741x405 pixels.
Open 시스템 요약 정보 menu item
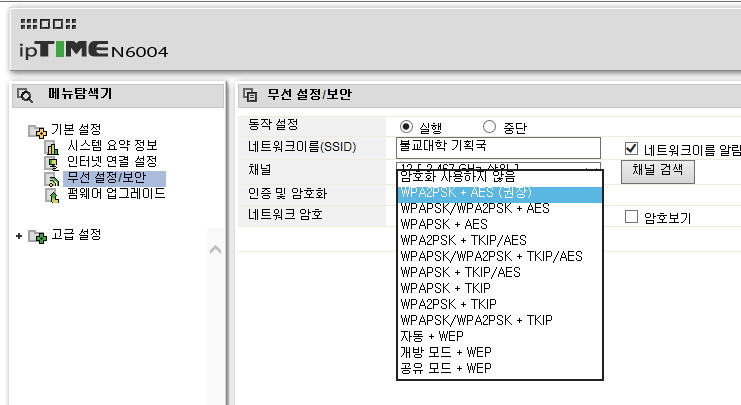[x=112, y=146]
